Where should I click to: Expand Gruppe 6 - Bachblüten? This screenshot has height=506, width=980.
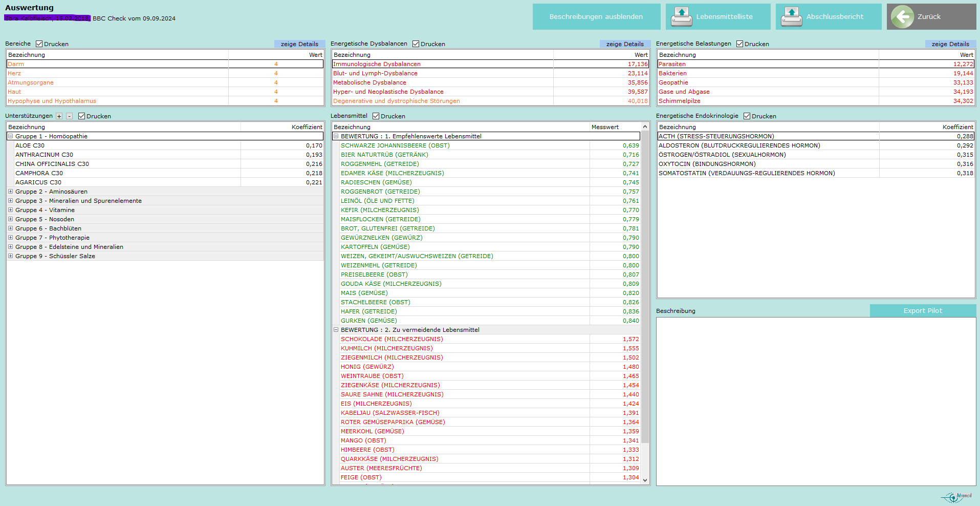[x=10, y=228]
